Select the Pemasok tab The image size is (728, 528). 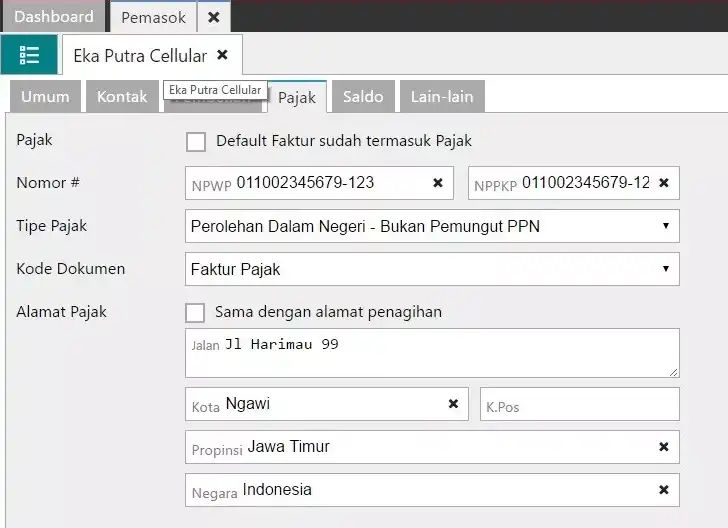coord(154,17)
